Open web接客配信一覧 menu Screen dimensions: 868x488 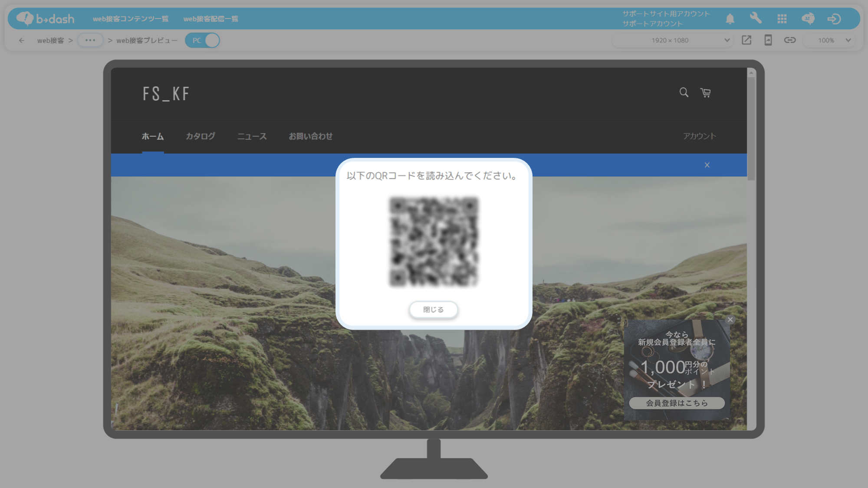pos(211,19)
